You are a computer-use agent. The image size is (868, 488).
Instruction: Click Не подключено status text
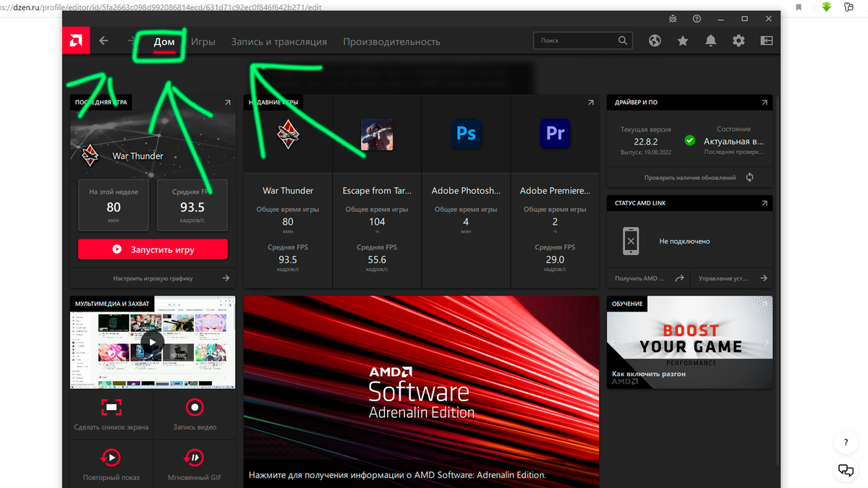(684, 241)
